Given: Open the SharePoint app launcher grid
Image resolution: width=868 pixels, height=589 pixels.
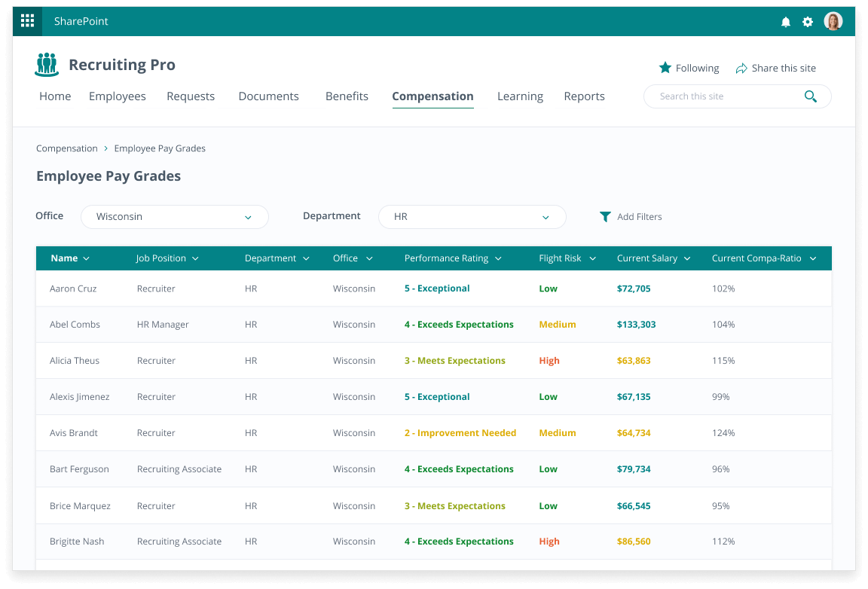Looking at the screenshot, I should click(27, 21).
